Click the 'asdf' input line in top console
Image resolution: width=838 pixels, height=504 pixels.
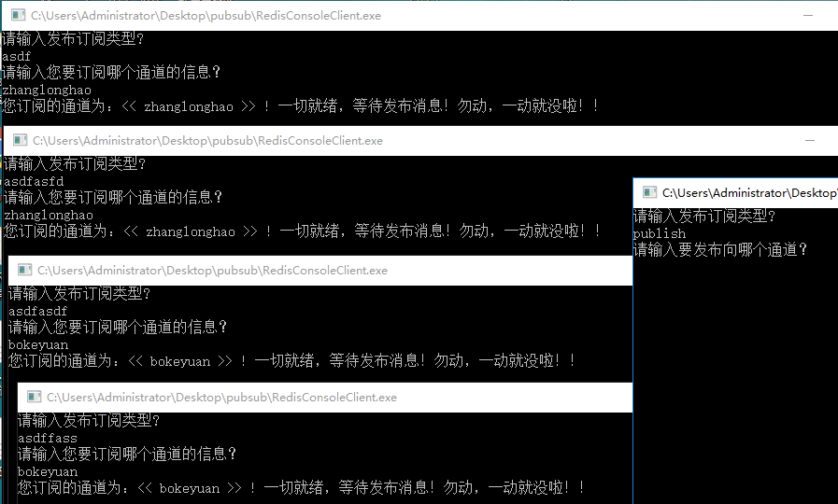(17, 56)
